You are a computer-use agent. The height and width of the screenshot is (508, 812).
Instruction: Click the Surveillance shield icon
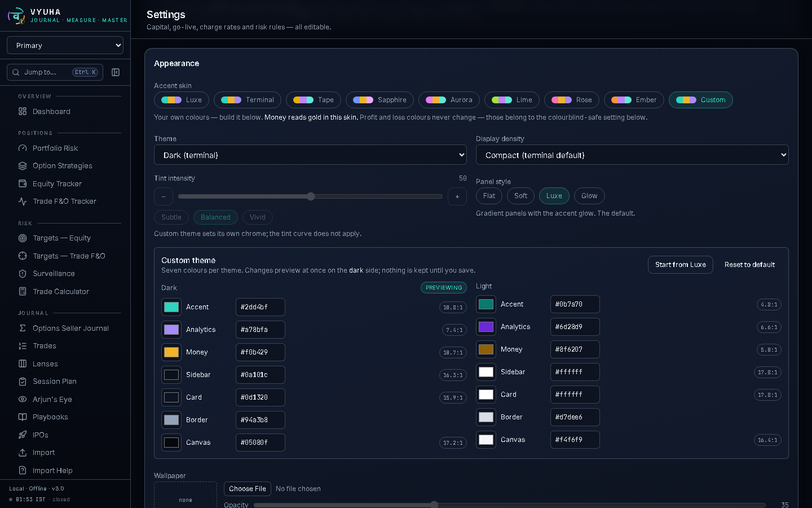coord(23,274)
